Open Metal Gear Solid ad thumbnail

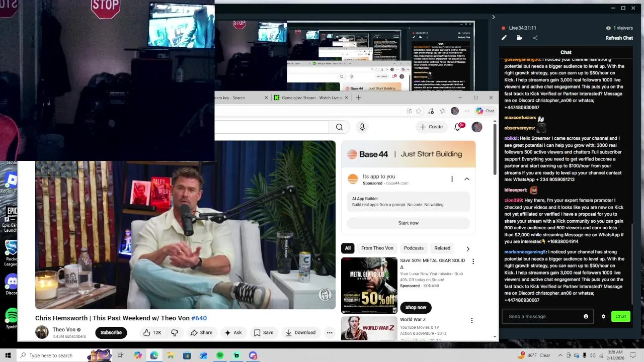click(x=369, y=285)
